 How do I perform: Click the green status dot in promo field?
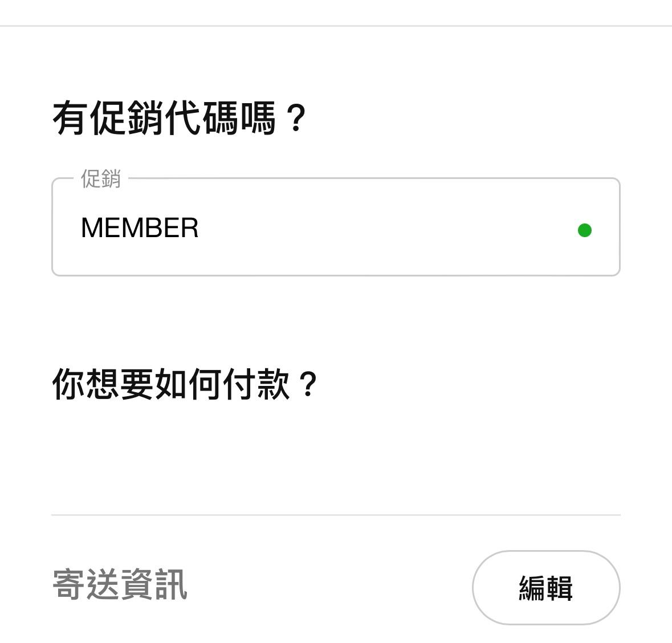point(584,230)
